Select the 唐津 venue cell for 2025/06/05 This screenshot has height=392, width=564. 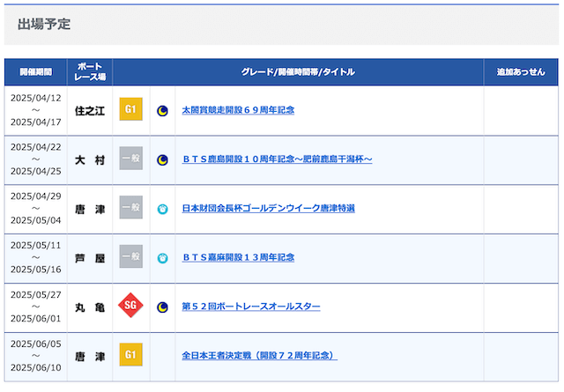pyautogui.click(x=90, y=357)
